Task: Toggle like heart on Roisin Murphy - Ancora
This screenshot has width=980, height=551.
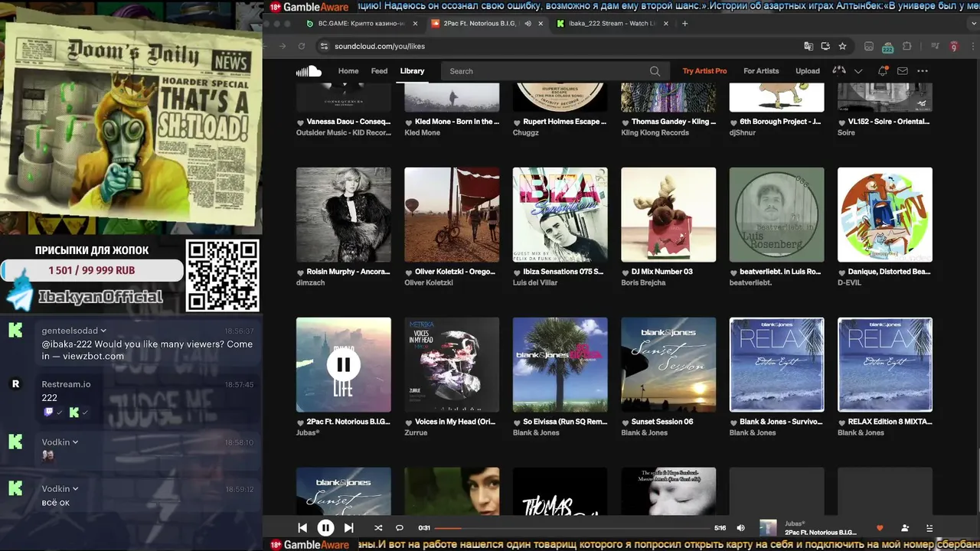Action: [301, 272]
